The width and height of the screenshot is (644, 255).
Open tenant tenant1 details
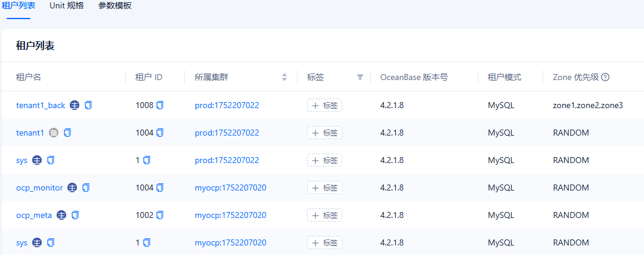click(x=30, y=133)
